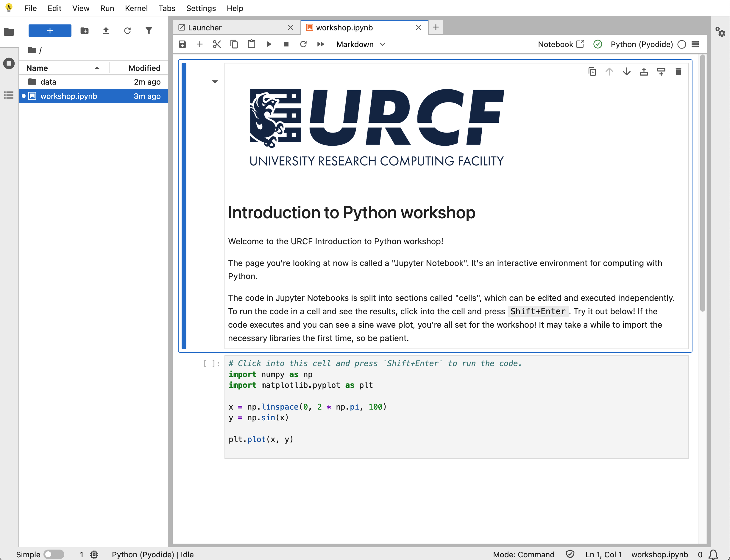Select workshop.ipynb in the file browser
The height and width of the screenshot is (560, 730).
pos(68,96)
